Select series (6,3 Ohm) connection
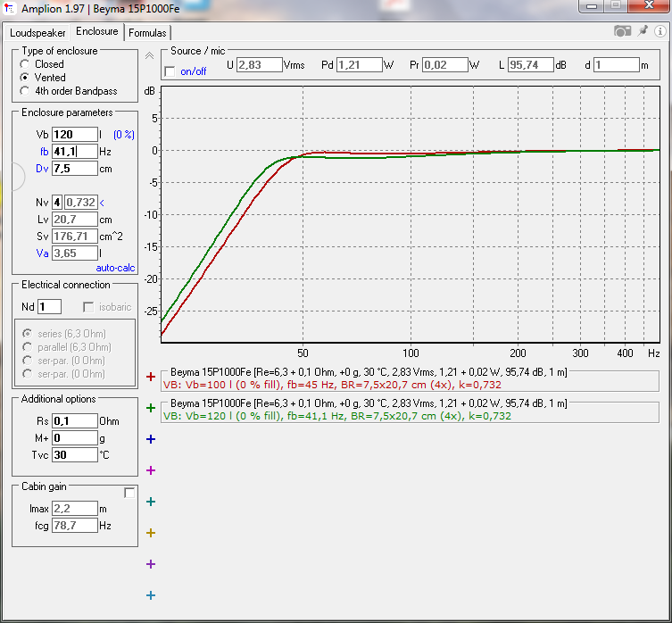The image size is (672, 623). 28,334
